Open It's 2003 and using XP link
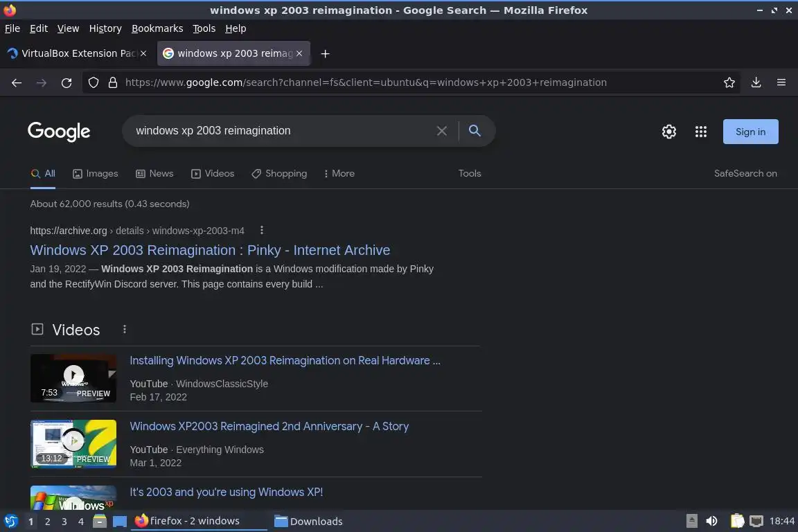The image size is (798, 532). click(226, 493)
